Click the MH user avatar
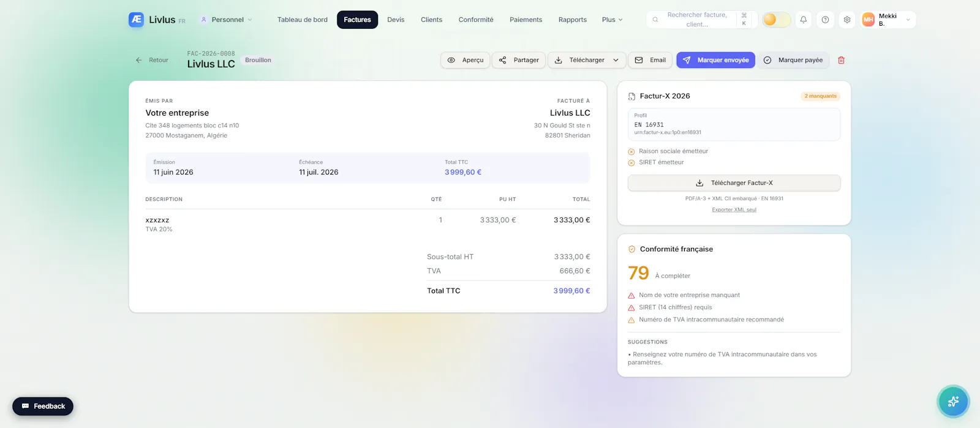Screen dimensions: 980x428 [868, 20]
